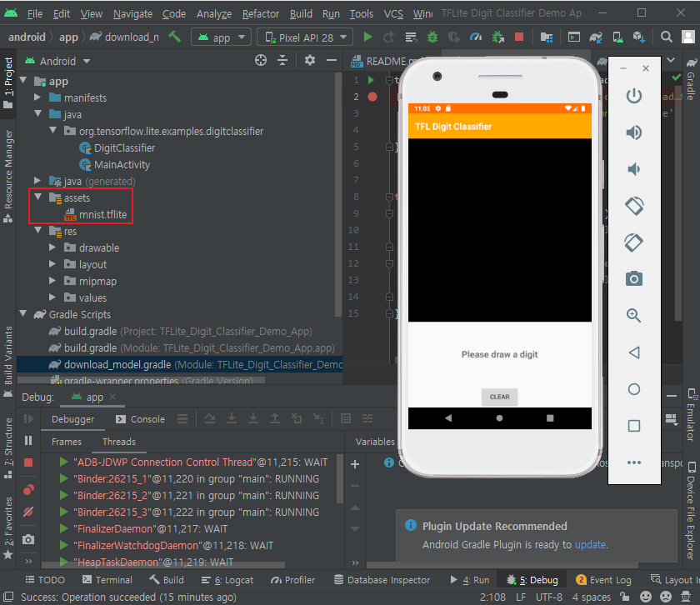
Task: Click the Debug app bug icon
Action: click(432, 37)
